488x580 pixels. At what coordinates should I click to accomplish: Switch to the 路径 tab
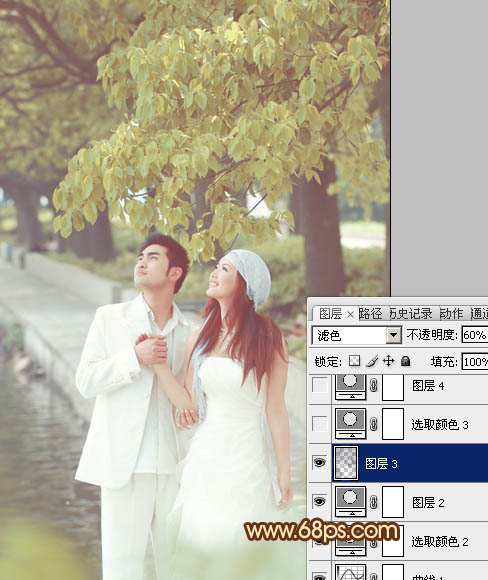370,314
